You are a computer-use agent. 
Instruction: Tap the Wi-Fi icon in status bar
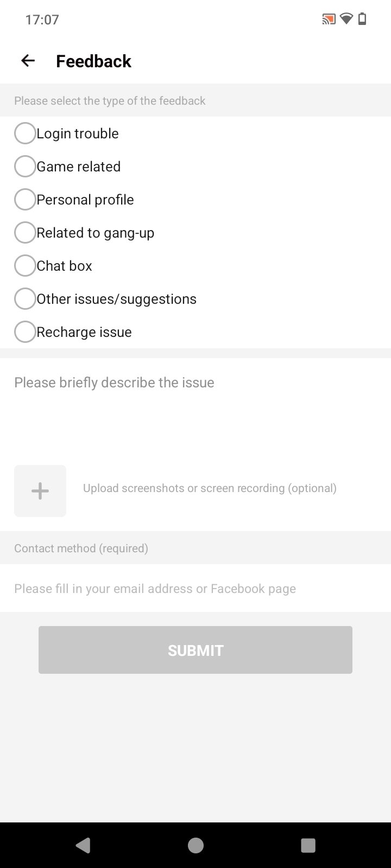(x=346, y=20)
